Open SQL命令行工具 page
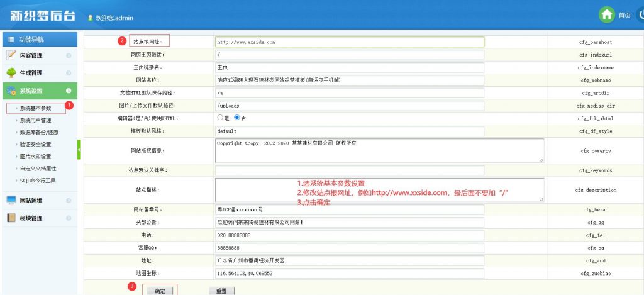The height and width of the screenshot is (295, 644). click(x=37, y=181)
